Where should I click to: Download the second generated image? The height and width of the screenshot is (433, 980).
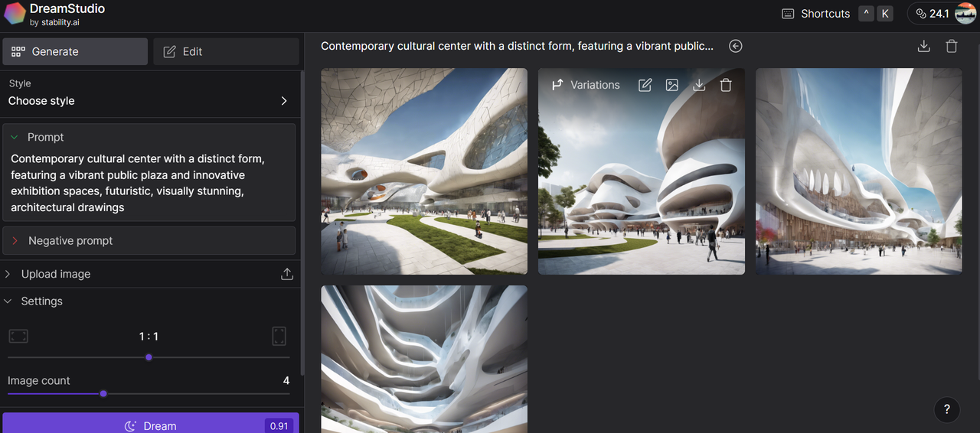point(699,85)
